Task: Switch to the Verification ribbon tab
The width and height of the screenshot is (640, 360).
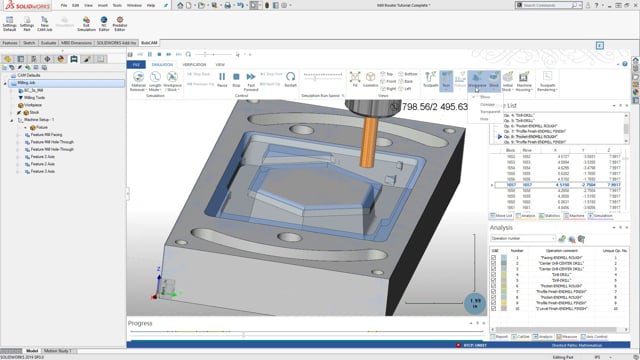Action: coord(194,64)
